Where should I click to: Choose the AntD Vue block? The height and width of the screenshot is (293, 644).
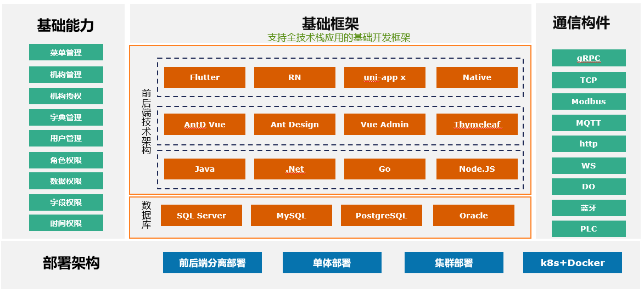(x=205, y=125)
